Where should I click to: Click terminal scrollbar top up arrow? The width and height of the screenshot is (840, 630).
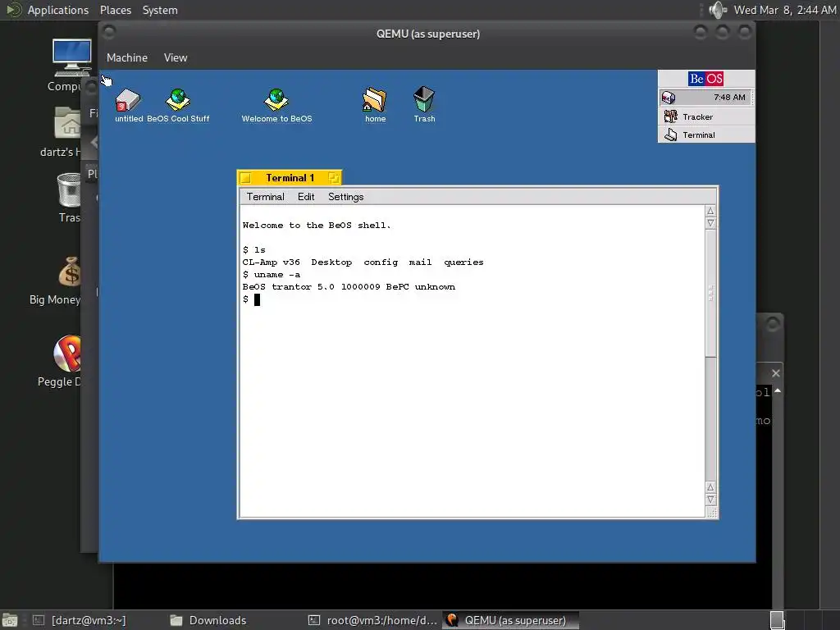click(x=710, y=211)
